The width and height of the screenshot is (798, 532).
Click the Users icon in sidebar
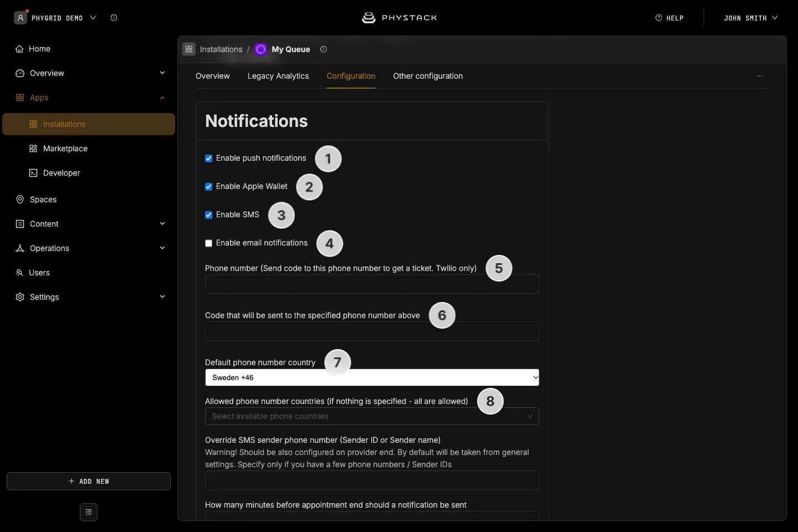(19, 273)
